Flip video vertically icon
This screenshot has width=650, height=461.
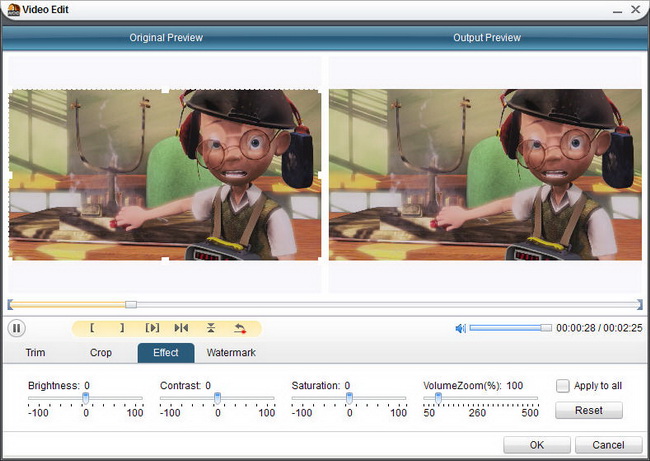[x=211, y=328]
